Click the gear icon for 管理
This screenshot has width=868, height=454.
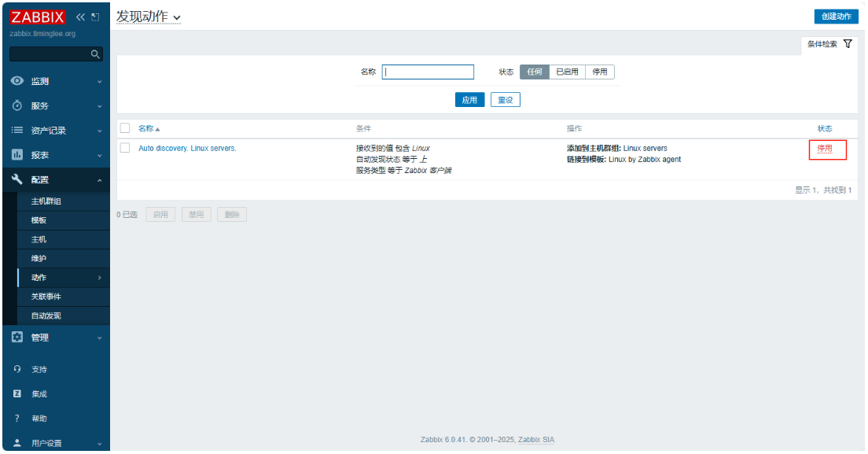point(17,337)
